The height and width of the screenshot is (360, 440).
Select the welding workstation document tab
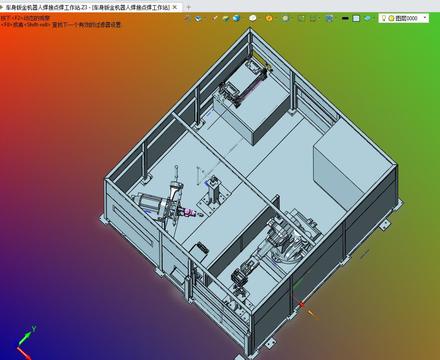point(87,7)
